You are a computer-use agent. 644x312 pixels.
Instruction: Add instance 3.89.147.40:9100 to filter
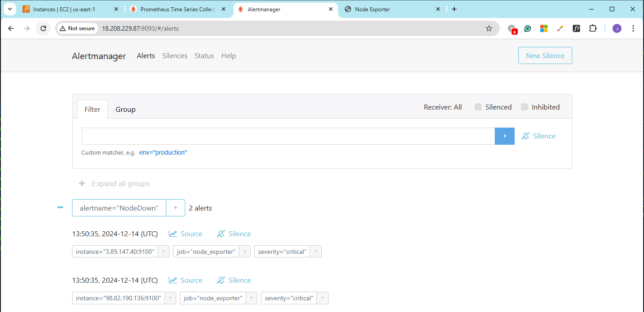[x=164, y=252]
